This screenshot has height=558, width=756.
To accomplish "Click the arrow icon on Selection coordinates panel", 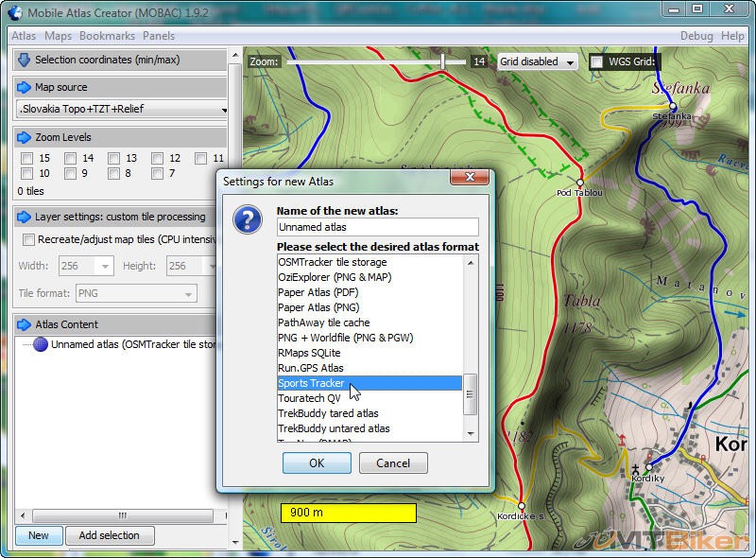I will click(x=25, y=60).
